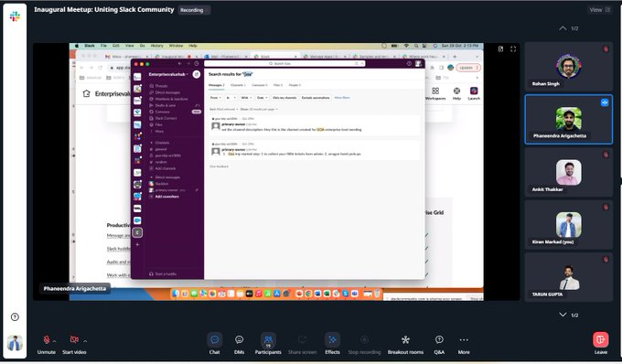Image resolution: width=622 pixels, height=364 pixels.
Task: Click the help icon in shared Slack title bar
Action: click(409, 63)
